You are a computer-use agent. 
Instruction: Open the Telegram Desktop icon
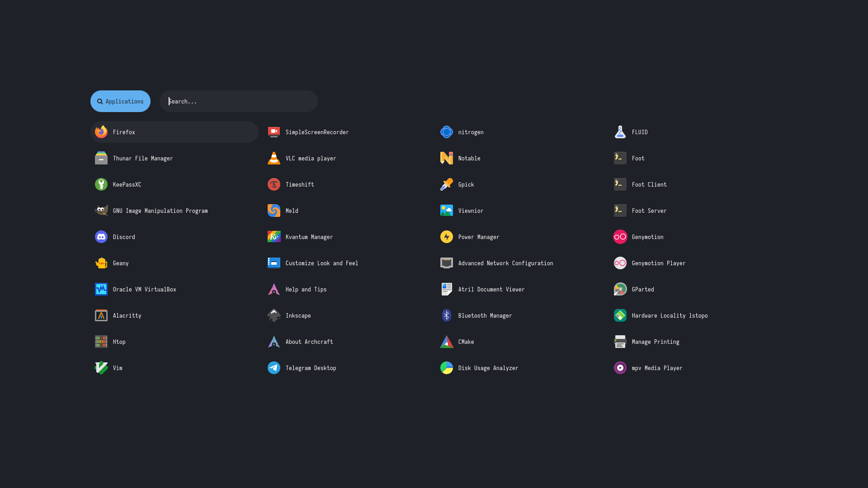274,368
